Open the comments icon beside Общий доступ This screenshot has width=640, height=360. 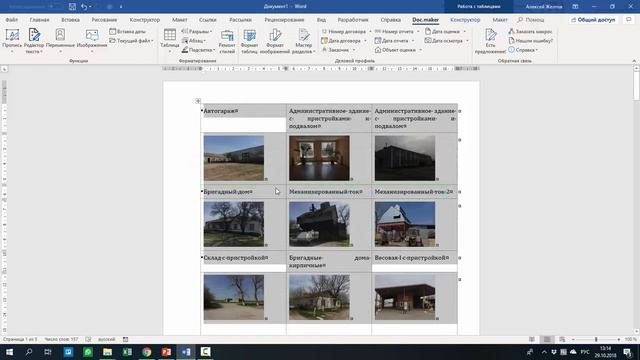629,20
